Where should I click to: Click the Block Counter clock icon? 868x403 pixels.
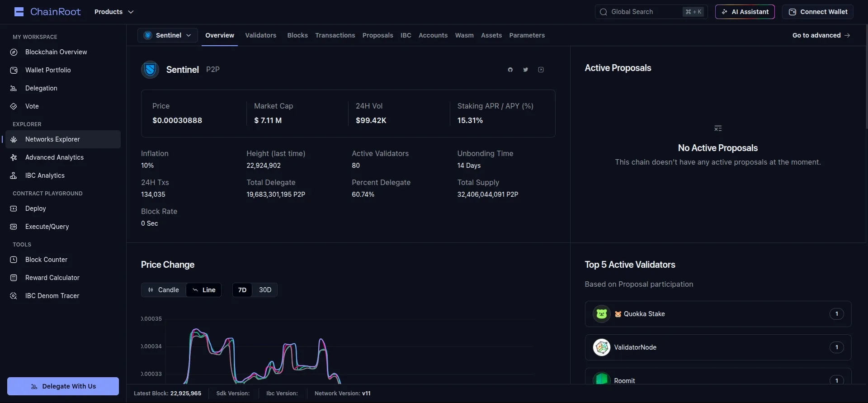(14, 260)
